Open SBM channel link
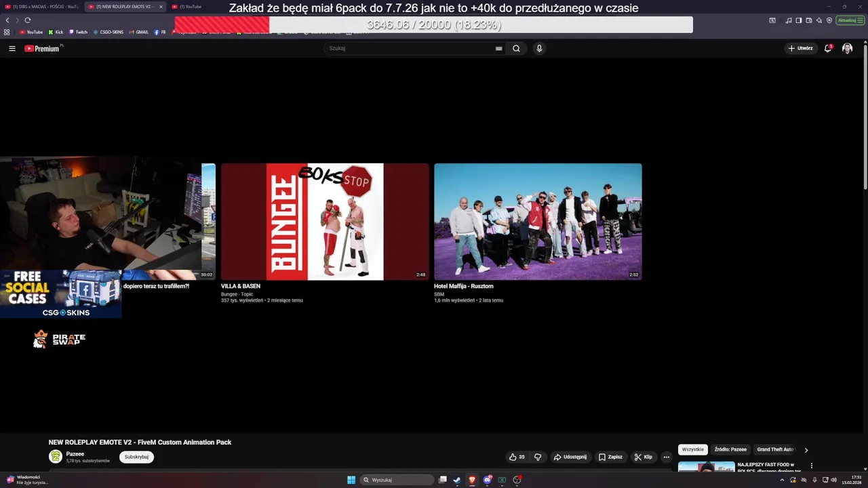This screenshot has height=488, width=868. click(x=439, y=294)
